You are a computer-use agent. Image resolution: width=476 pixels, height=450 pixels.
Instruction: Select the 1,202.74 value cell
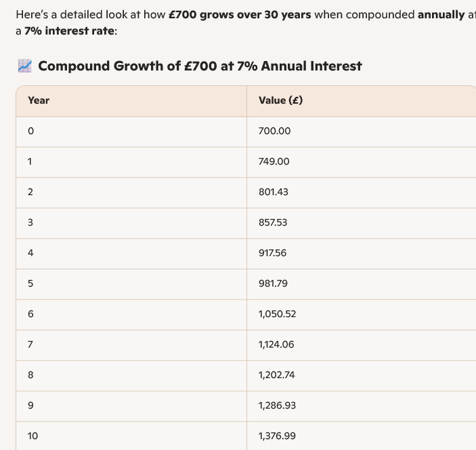(x=276, y=375)
